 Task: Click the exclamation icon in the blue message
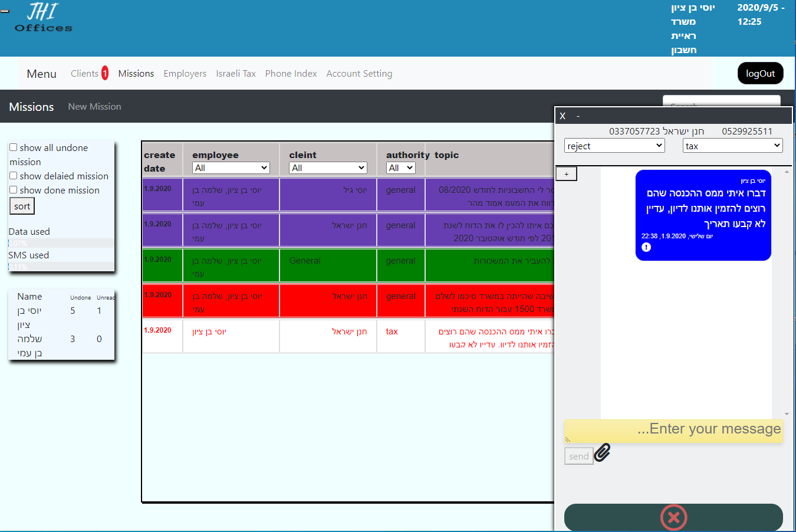pos(646,247)
